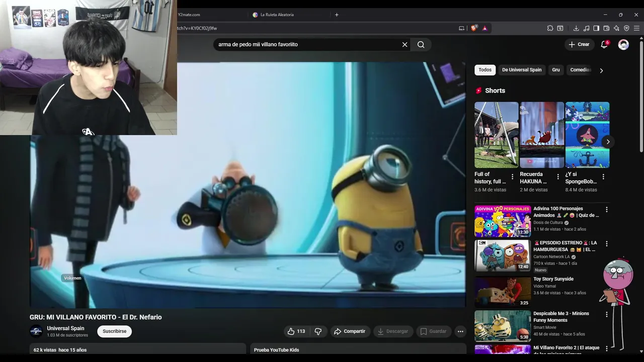Open 'Recuerda HAKUNA' short thumbnail
The width and height of the screenshot is (644, 362).
tap(542, 135)
